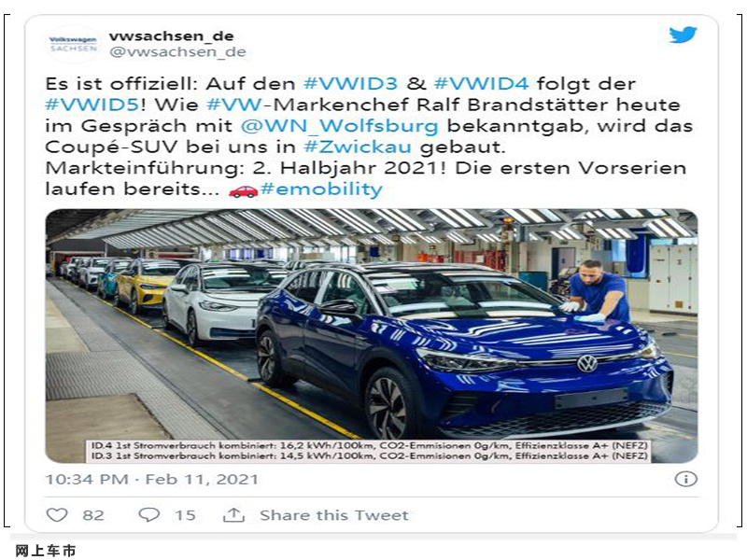Viewport: 747px width, 560px height.
Task: Open replies via speech bubble icon
Action: click(148, 515)
